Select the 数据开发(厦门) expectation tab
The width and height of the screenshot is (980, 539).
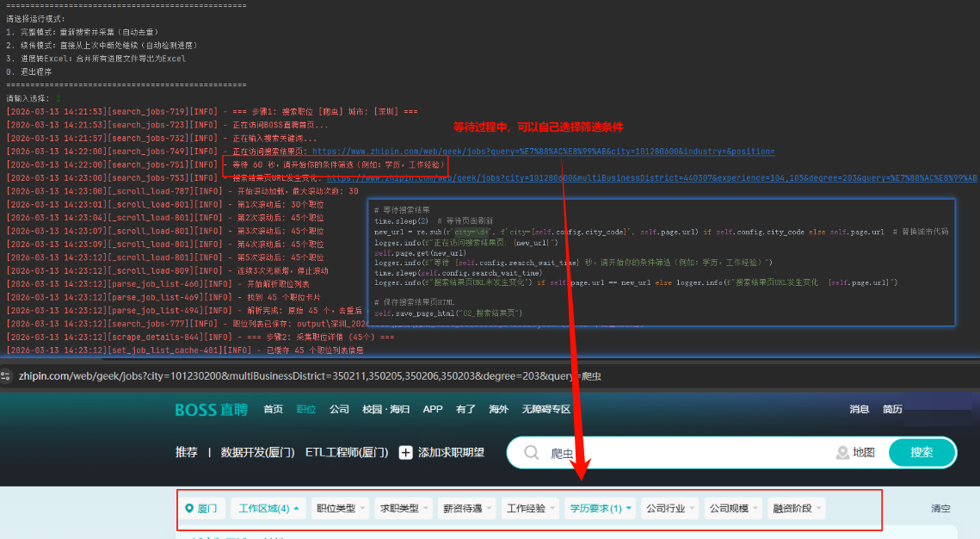(x=257, y=452)
